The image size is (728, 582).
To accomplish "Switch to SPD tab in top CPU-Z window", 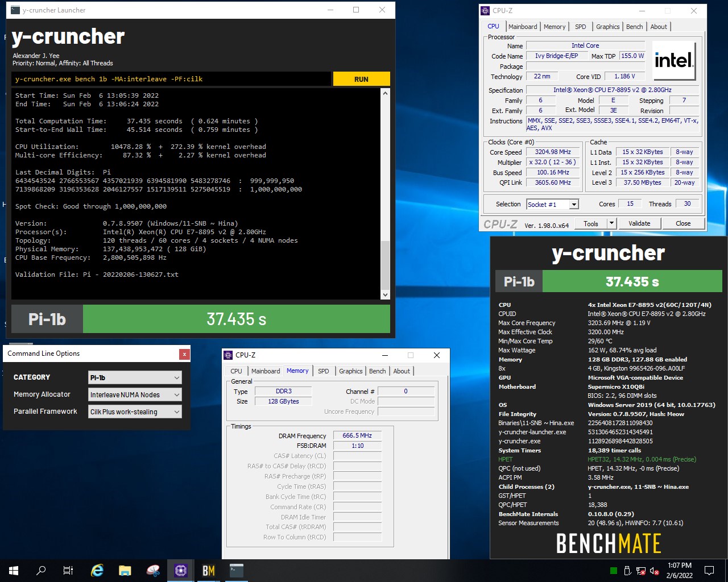I will [x=580, y=27].
